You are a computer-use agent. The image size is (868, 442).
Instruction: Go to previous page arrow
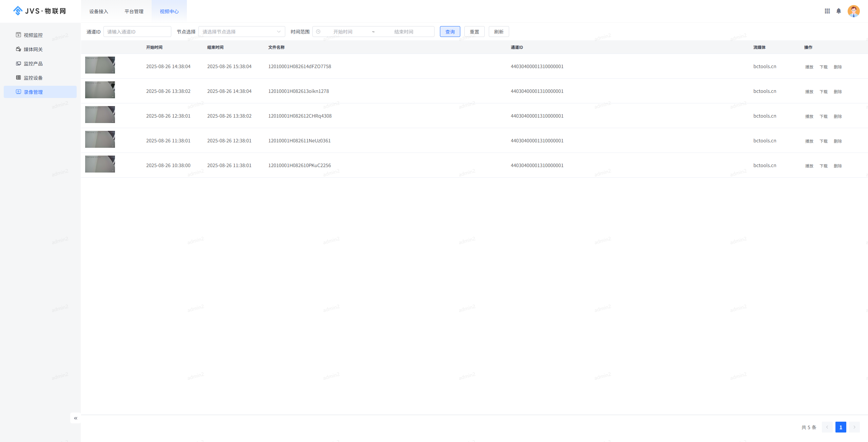pyautogui.click(x=827, y=427)
